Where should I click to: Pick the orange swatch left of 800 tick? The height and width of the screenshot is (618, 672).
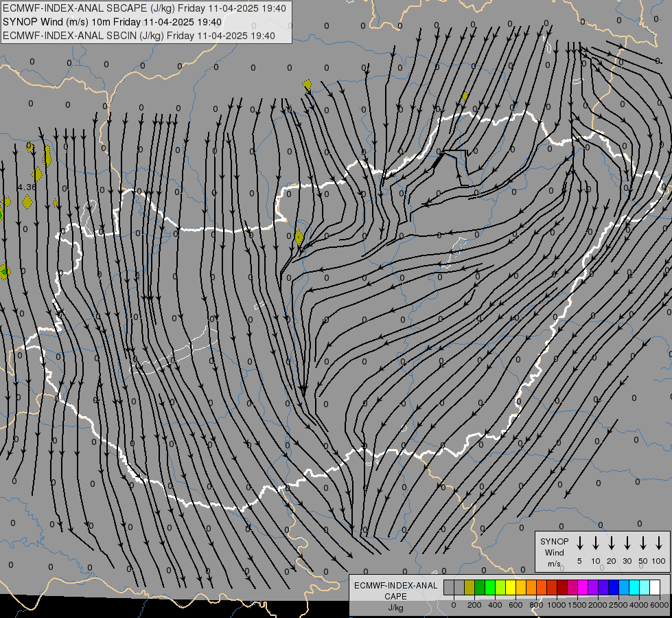(531, 588)
